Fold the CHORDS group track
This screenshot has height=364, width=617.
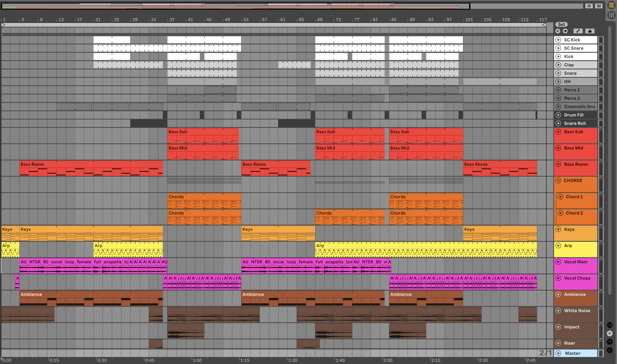(x=558, y=180)
